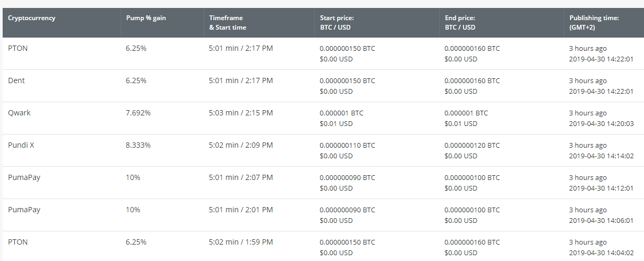Select the 0.000000120 BTC end price
The height and width of the screenshot is (261, 644).
[472, 145]
